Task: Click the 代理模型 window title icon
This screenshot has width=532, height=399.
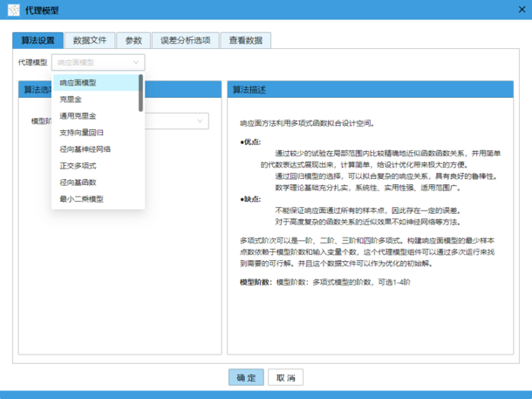Action: 14,10
